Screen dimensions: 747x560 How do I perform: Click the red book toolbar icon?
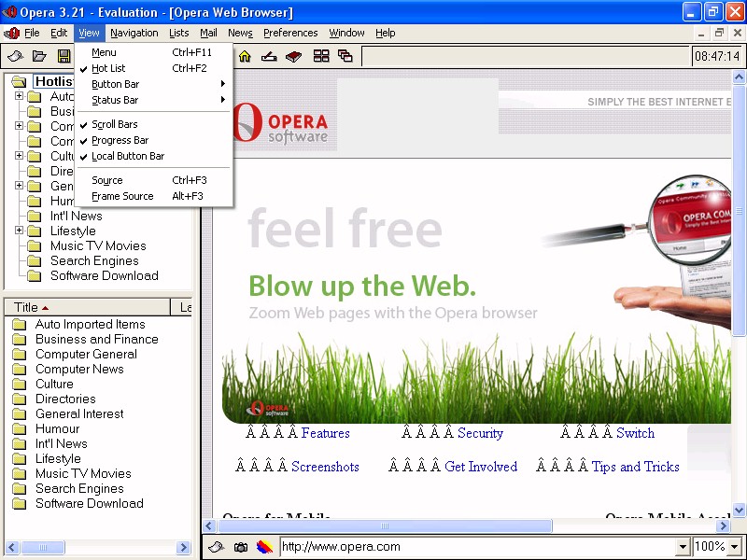click(293, 56)
